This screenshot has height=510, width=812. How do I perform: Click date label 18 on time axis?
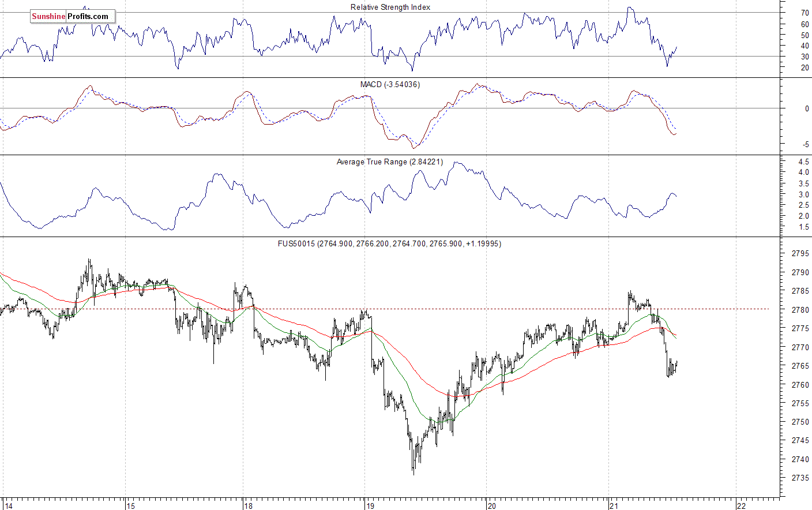click(248, 506)
